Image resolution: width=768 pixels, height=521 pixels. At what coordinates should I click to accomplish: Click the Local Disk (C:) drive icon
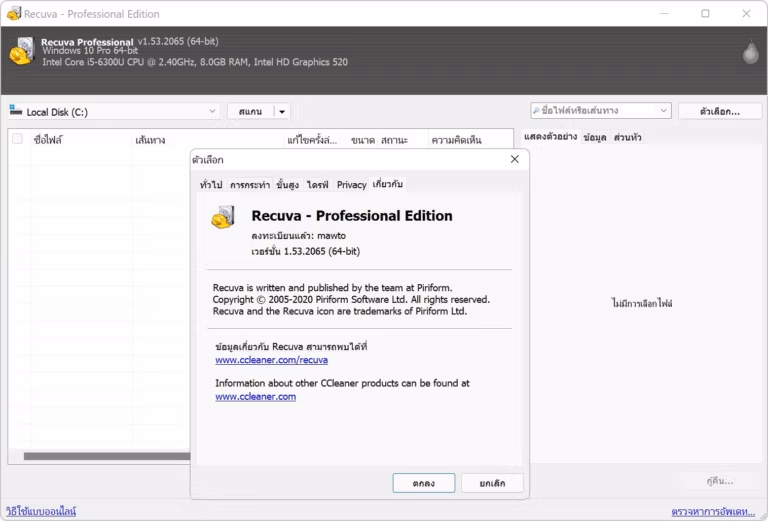tap(16, 110)
